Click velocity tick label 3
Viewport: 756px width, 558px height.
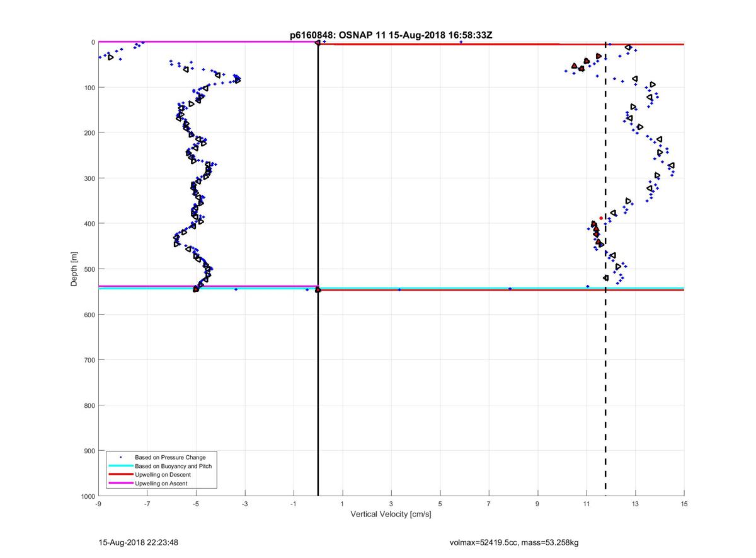391,504
